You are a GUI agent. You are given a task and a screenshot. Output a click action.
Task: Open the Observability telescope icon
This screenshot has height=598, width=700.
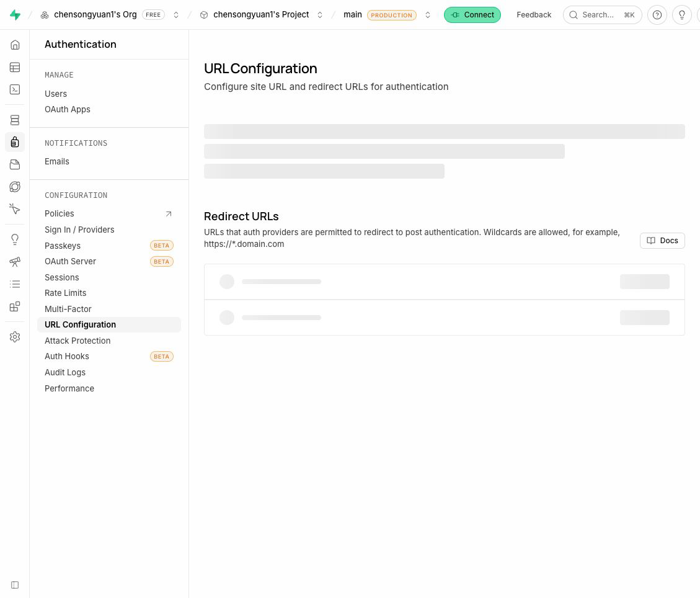15,262
